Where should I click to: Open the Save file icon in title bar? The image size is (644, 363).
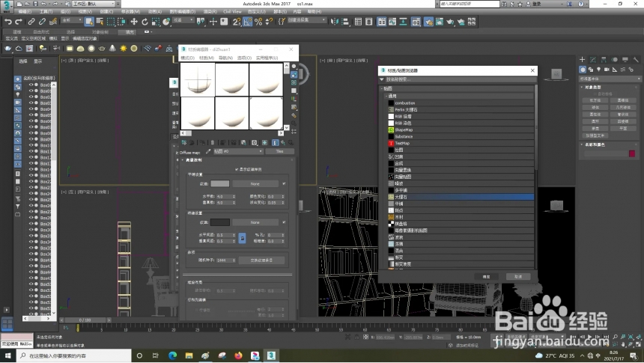pyautogui.click(x=36, y=4)
